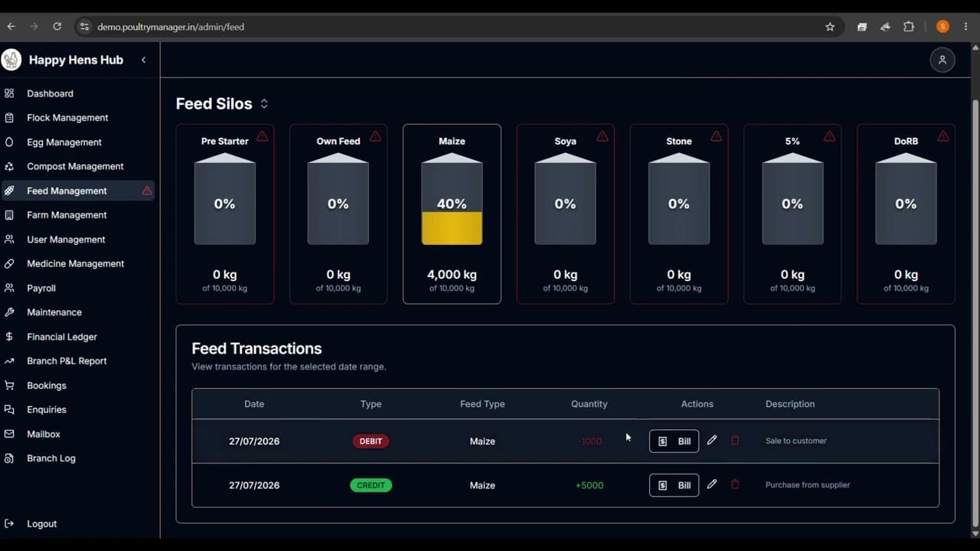
Task: Select the Pre Starter silo gauge
Action: click(x=224, y=199)
